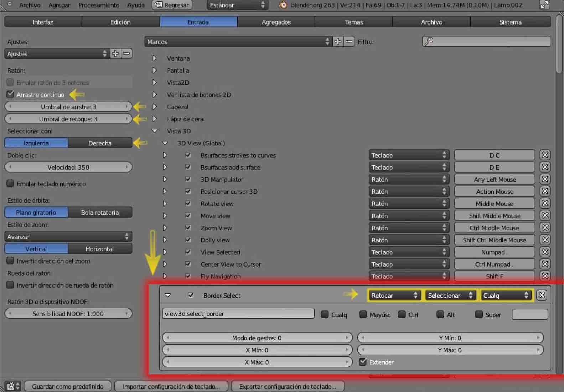
Task: Click the Regresar back button
Action: pos(172,5)
